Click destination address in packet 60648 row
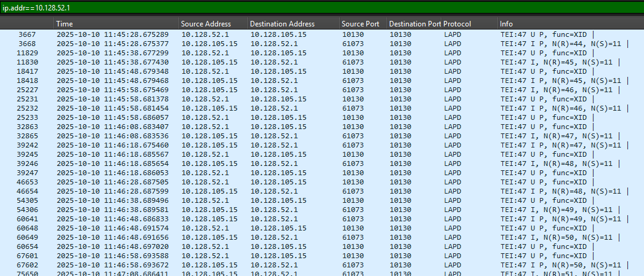The width and height of the screenshot is (644, 276). (278, 228)
